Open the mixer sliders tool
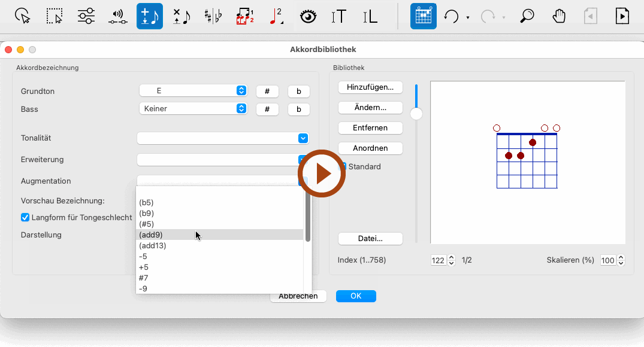 (x=86, y=16)
